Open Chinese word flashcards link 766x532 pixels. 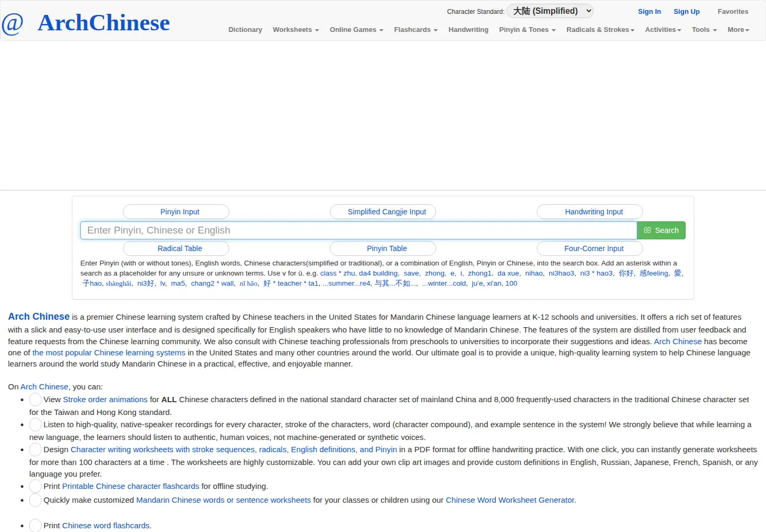[x=106, y=526]
